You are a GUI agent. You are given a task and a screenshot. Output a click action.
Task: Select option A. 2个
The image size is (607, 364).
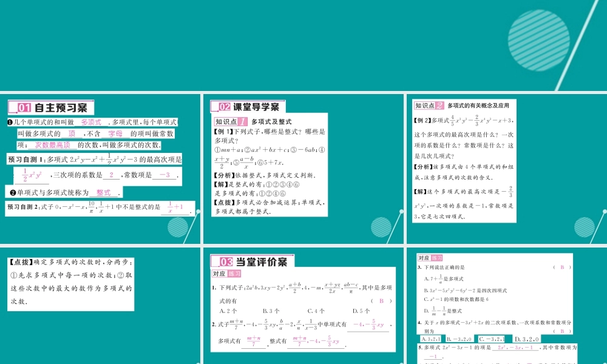tap(228, 311)
